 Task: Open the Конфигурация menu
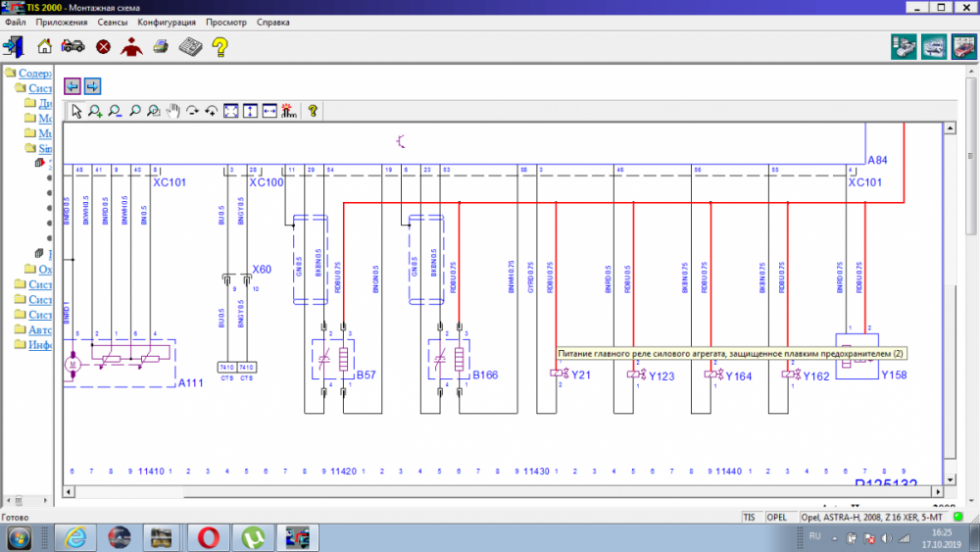click(x=167, y=22)
